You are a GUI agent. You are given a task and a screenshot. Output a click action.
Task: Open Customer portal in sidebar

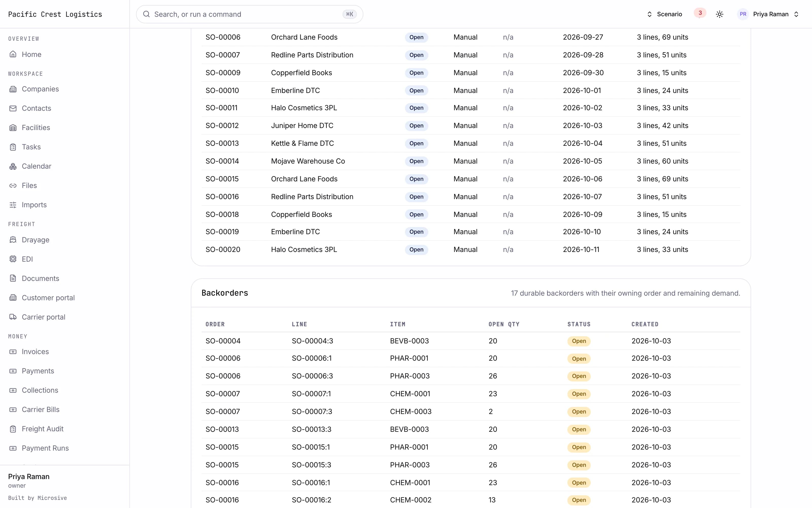[x=48, y=298]
